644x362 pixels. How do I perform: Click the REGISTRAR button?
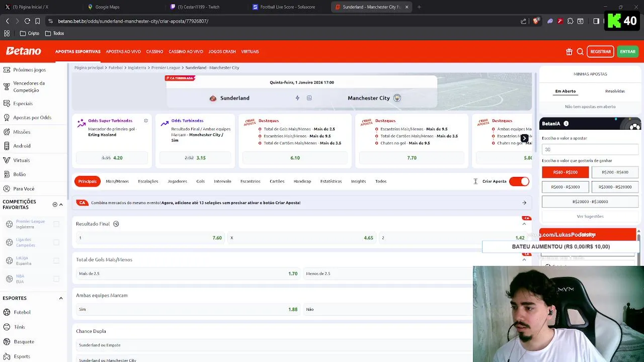(x=600, y=51)
